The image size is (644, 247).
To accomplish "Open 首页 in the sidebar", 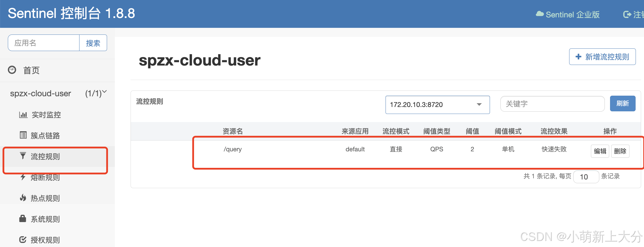I will coord(31,70).
